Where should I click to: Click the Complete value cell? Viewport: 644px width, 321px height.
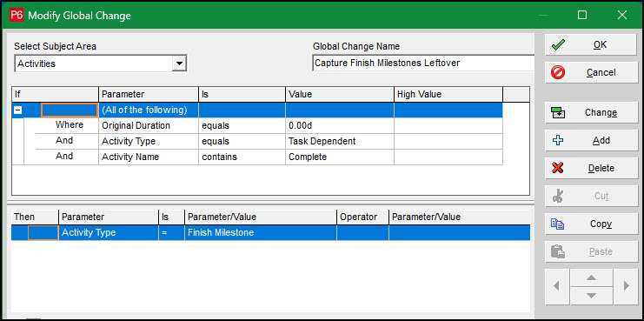pyautogui.click(x=340, y=157)
